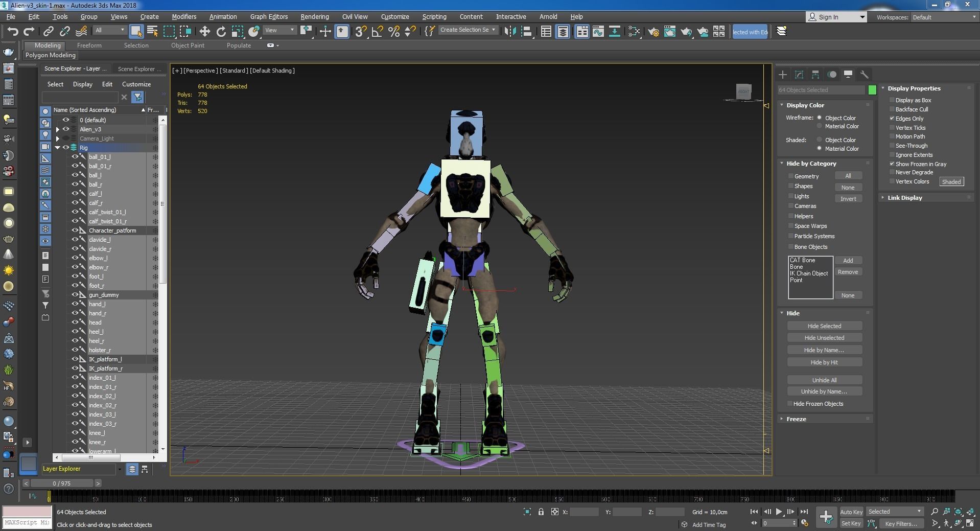Click the Undo arrow icon
Image resolution: width=980 pixels, height=531 pixels.
pyautogui.click(x=12, y=31)
